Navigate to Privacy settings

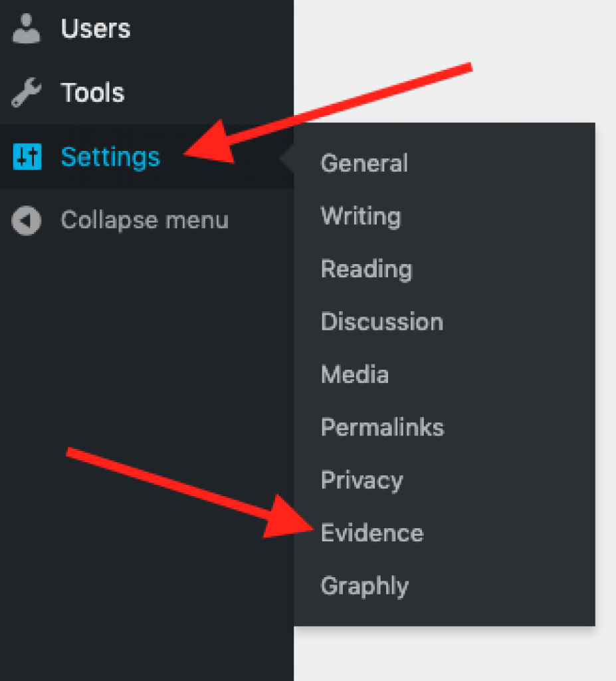pos(361,480)
